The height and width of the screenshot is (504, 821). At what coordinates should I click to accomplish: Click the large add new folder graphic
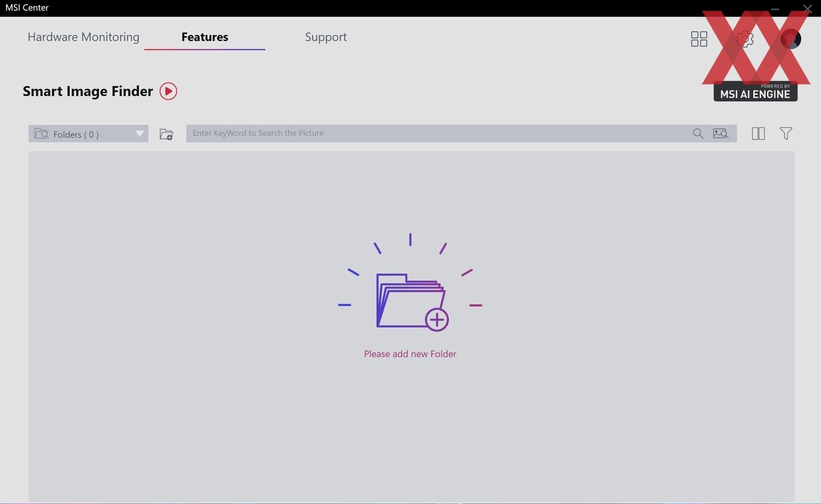(410, 282)
